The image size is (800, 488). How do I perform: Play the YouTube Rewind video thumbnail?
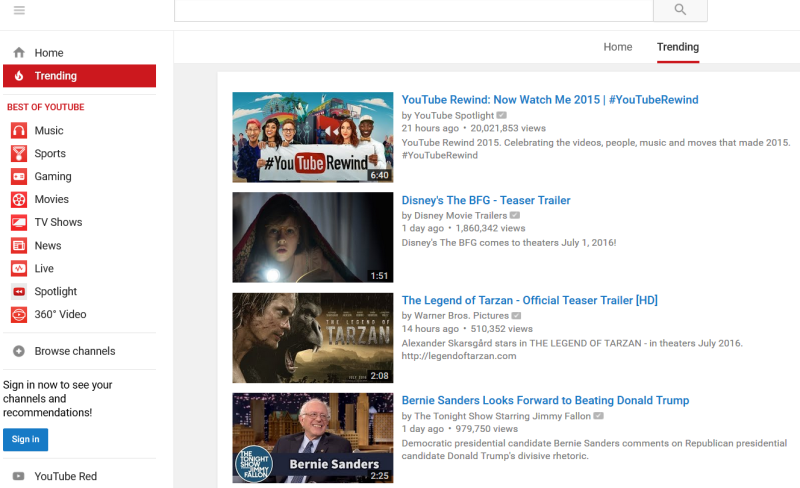[x=313, y=137]
